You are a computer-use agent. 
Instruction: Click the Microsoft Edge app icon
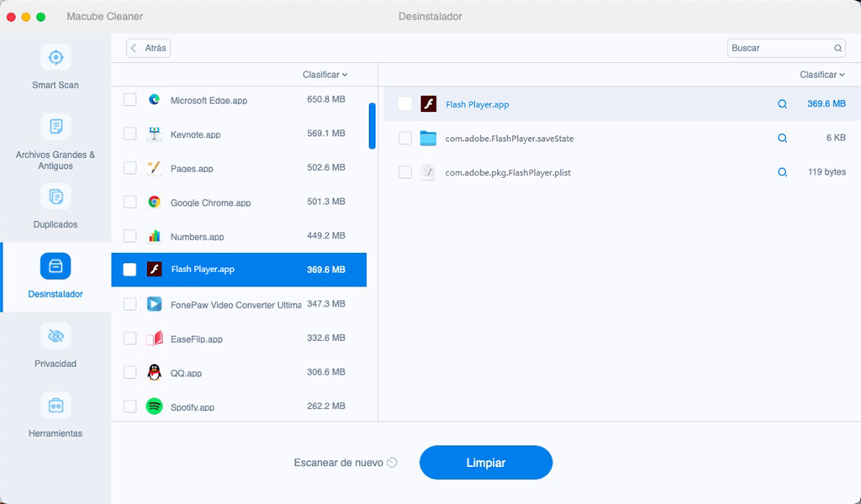pos(155,100)
